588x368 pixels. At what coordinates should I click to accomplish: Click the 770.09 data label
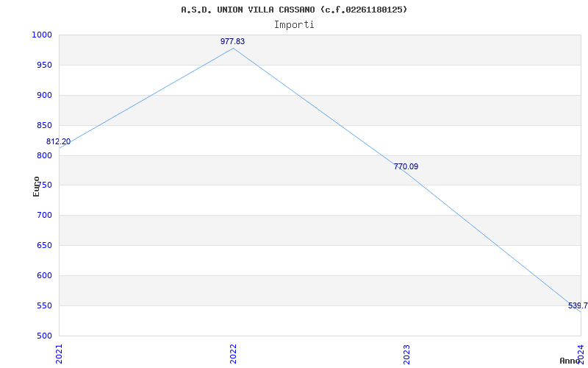(x=406, y=166)
